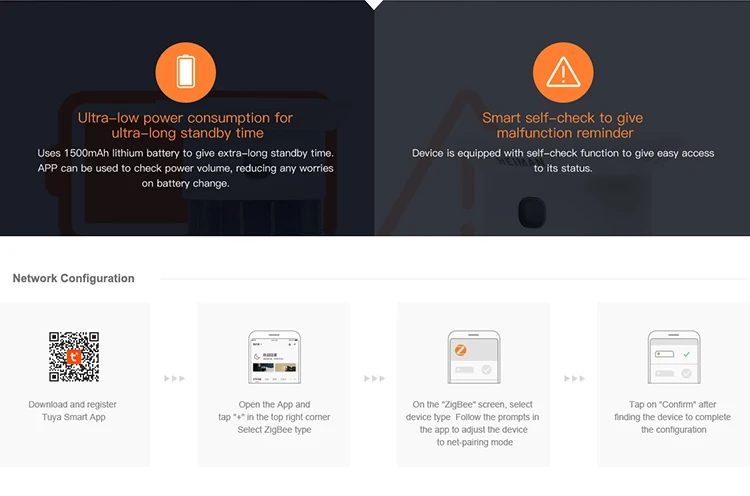Screen dimensions: 750x496
Task: Click the phone image with confirm checkmark
Action: click(674, 357)
